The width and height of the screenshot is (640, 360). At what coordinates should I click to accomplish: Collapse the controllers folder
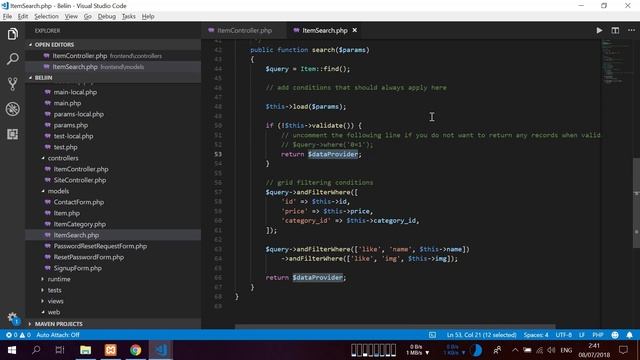[63, 158]
